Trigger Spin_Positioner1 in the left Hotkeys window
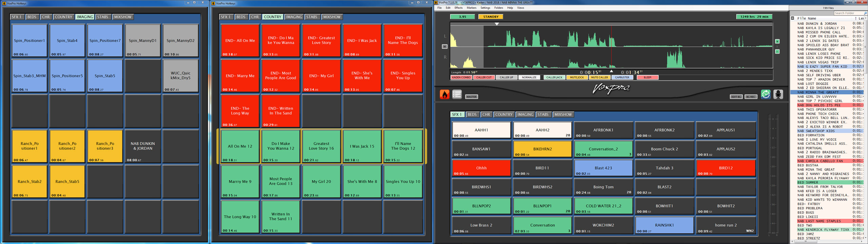 (x=29, y=41)
